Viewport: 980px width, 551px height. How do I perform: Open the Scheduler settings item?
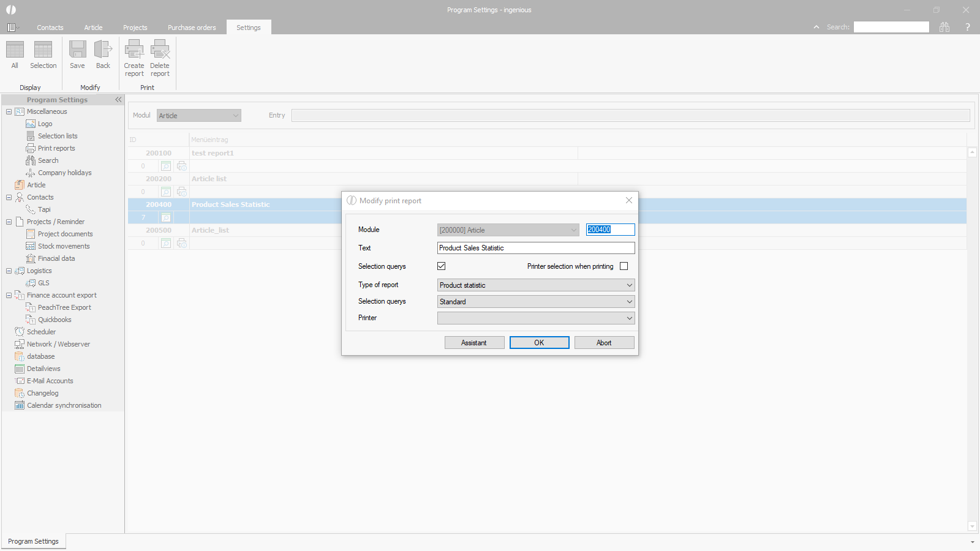41,332
